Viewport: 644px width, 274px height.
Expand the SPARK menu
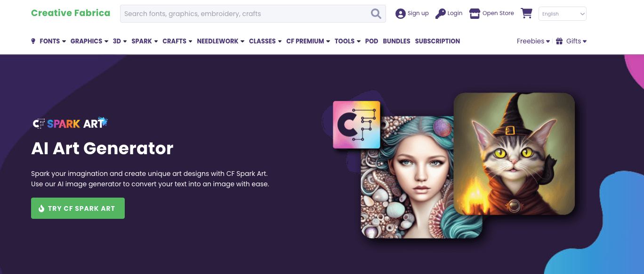click(145, 41)
